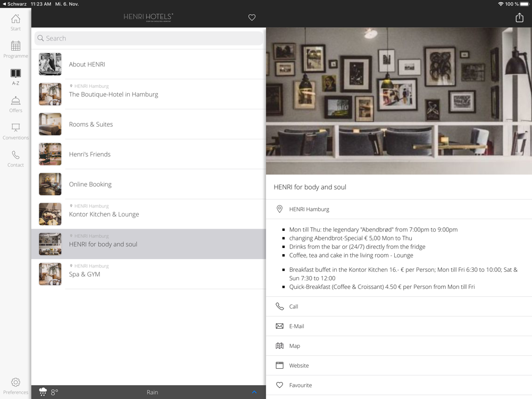The image size is (532, 399).
Task: Select HENRI for body and soul entry
Action: click(148, 244)
